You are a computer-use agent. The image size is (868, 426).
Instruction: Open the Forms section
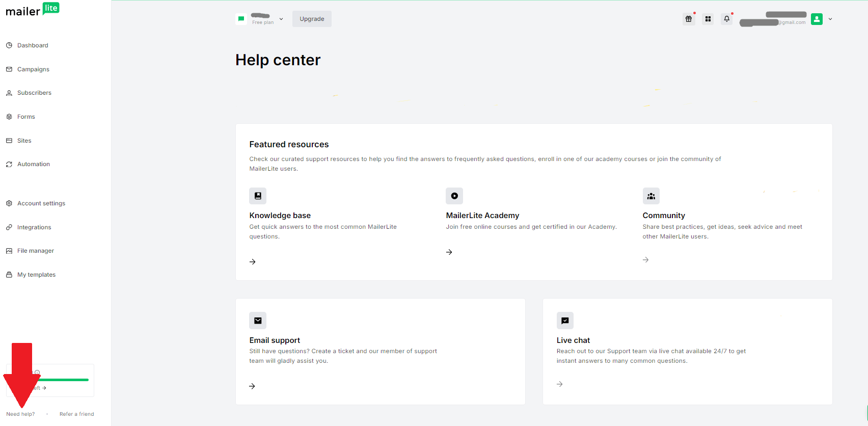point(26,116)
